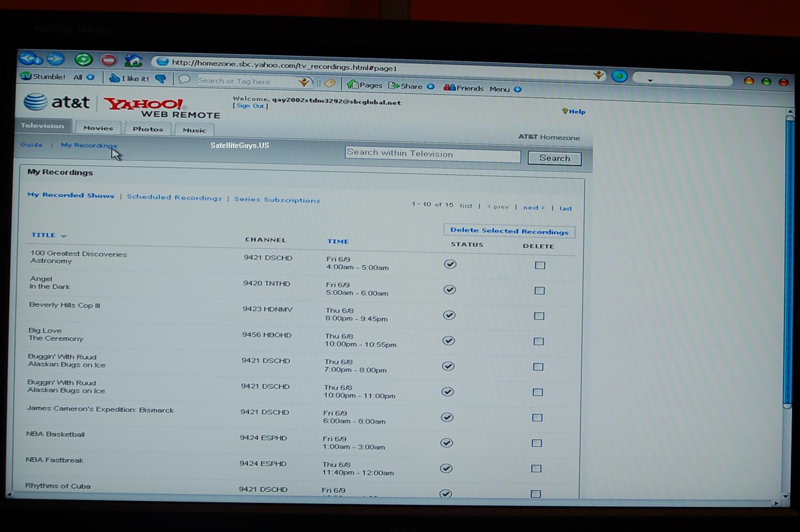Switch to the Music tab
The width and height of the screenshot is (800, 532).
tap(194, 130)
